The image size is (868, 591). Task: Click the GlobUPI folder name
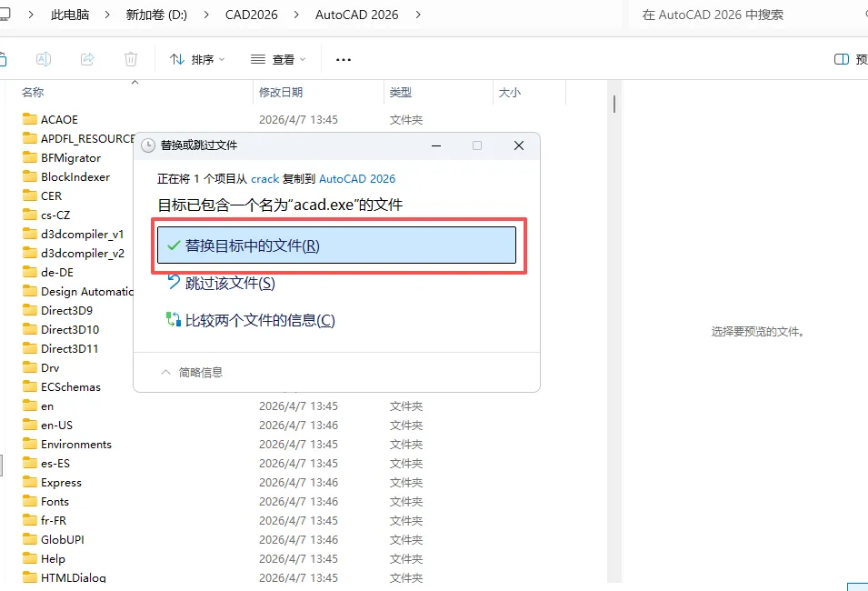click(63, 539)
